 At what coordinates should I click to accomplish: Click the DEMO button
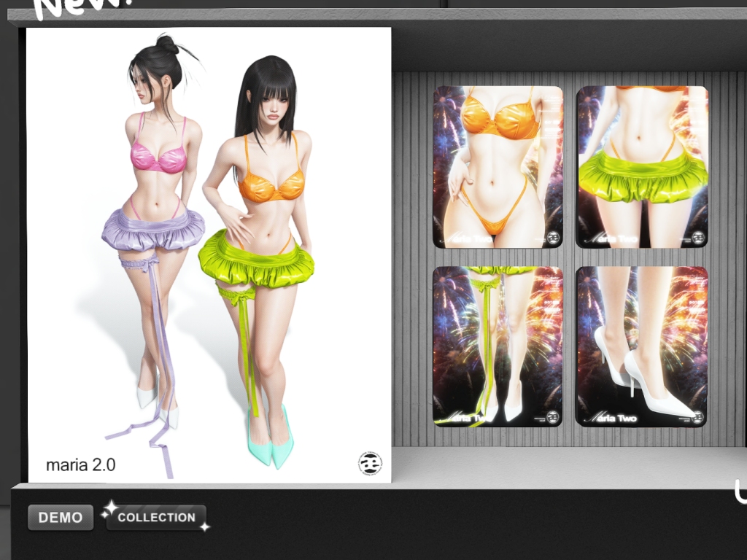coord(61,517)
